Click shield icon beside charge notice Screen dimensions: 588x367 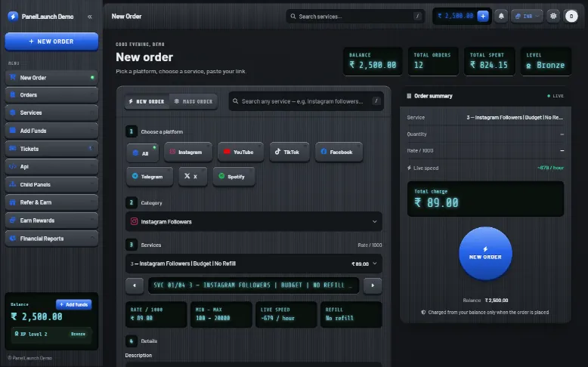[423, 313]
